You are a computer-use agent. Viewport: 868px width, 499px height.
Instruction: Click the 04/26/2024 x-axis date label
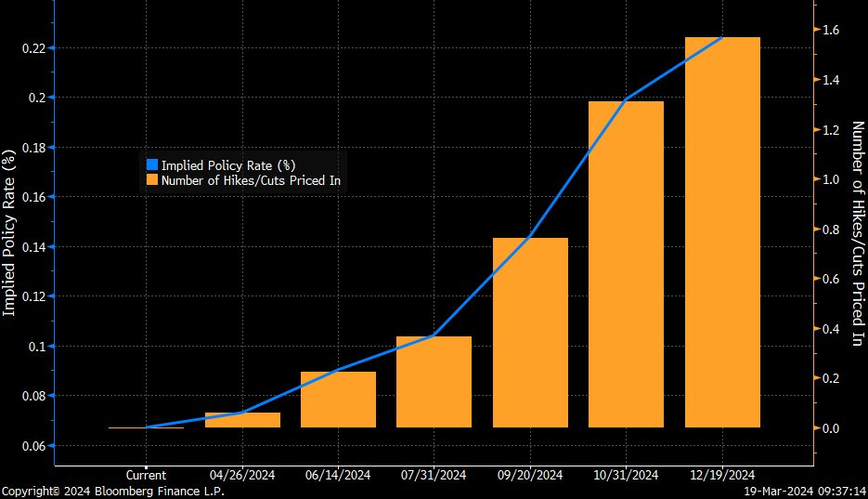tap(242, 475)
